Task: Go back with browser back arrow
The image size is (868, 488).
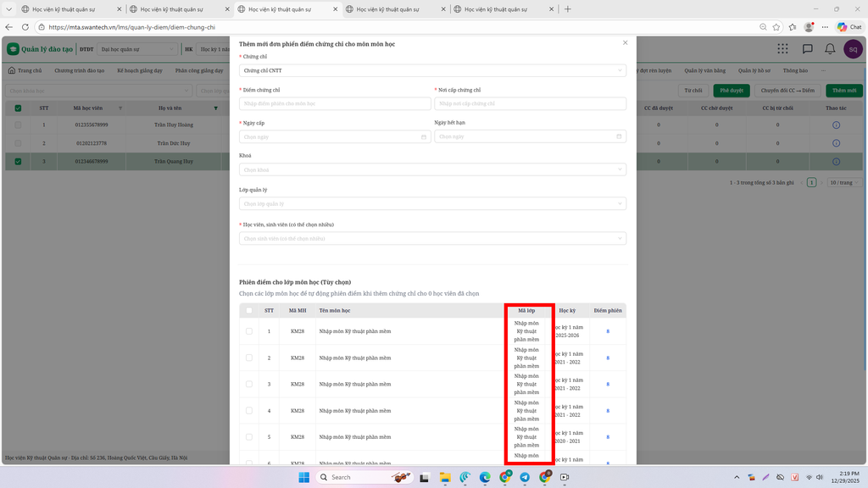Action: coord(8,26)
